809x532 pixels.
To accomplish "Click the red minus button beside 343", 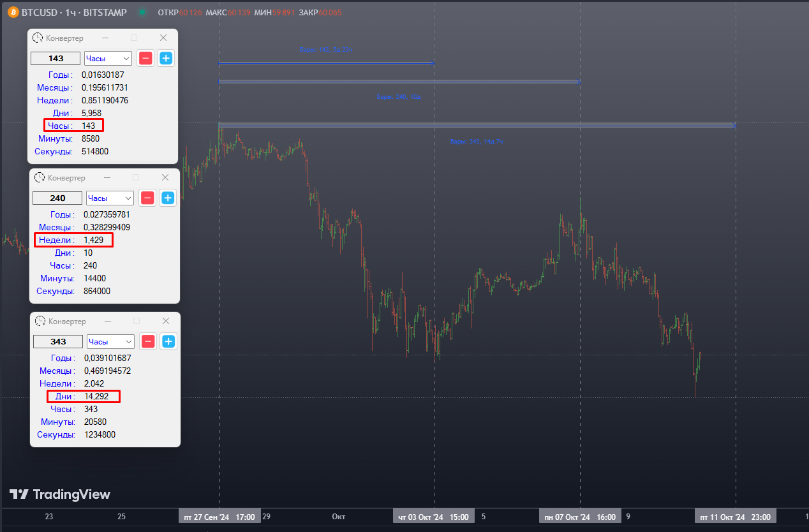I will (x=148, y=341).
